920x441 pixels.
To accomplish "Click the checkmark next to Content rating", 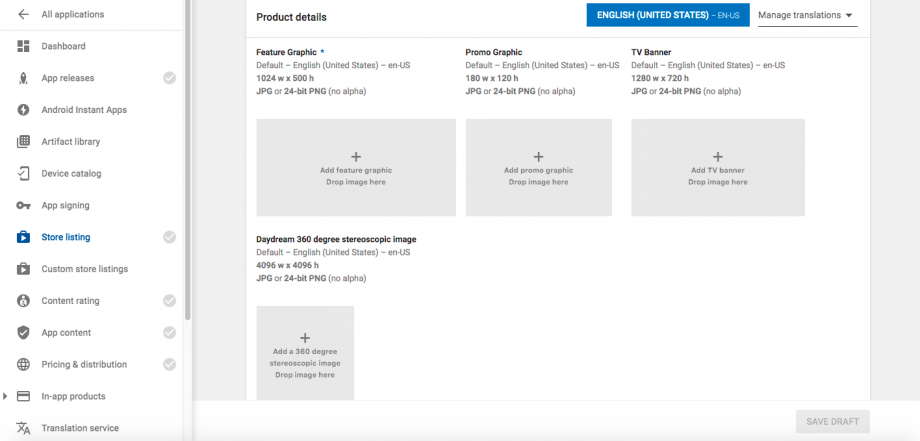I will tap(169, 301).
